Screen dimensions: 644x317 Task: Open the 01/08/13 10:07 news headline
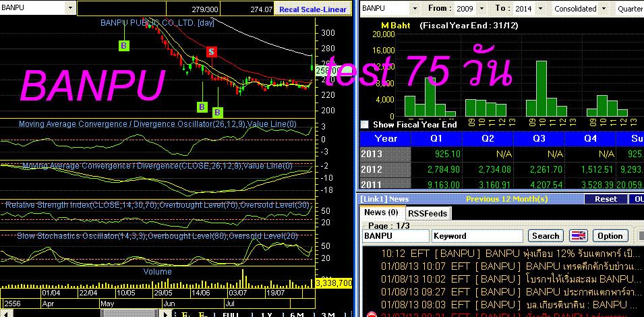511,266
